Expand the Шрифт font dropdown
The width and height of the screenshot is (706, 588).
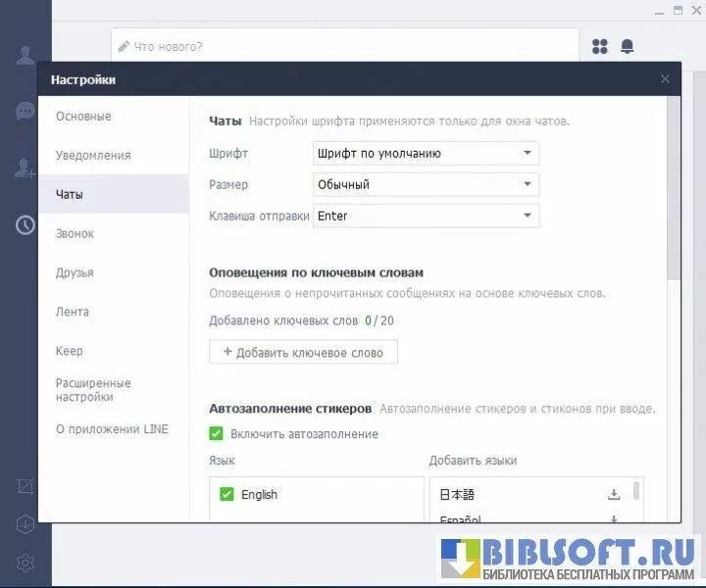click(426, 154)
